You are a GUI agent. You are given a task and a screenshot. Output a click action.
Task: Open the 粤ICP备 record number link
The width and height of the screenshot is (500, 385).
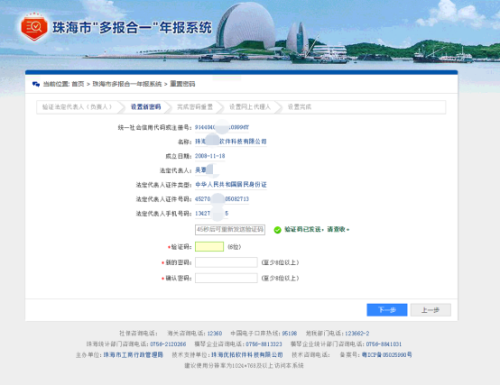tap(387, 355)
